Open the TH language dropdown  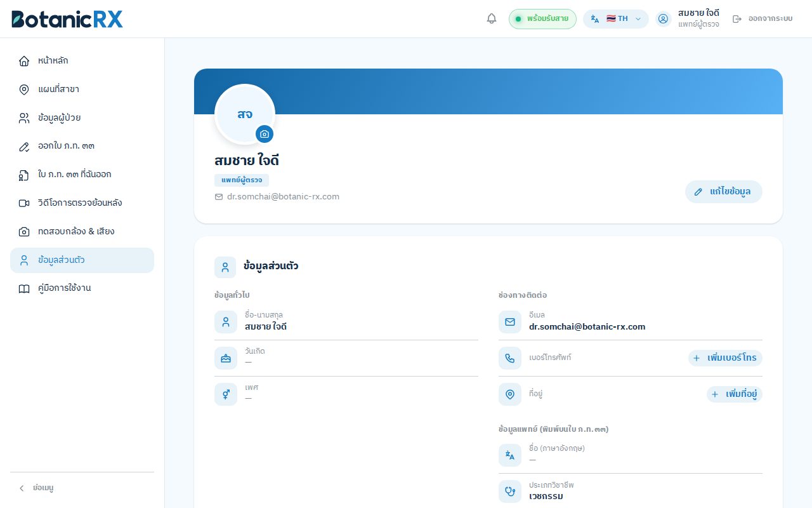pos(616,18)
